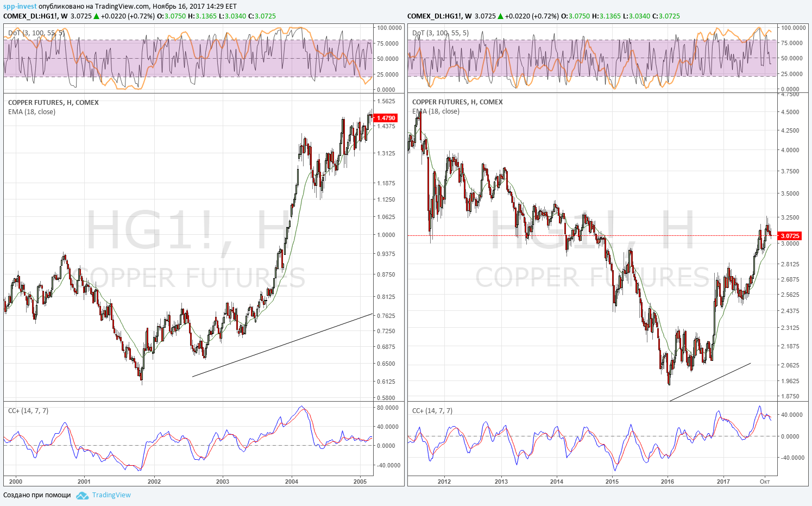812x506 pixels.
Task: Click the 2004 marker on left time axis
Action: pyautogui.click(x=292, y=482)
